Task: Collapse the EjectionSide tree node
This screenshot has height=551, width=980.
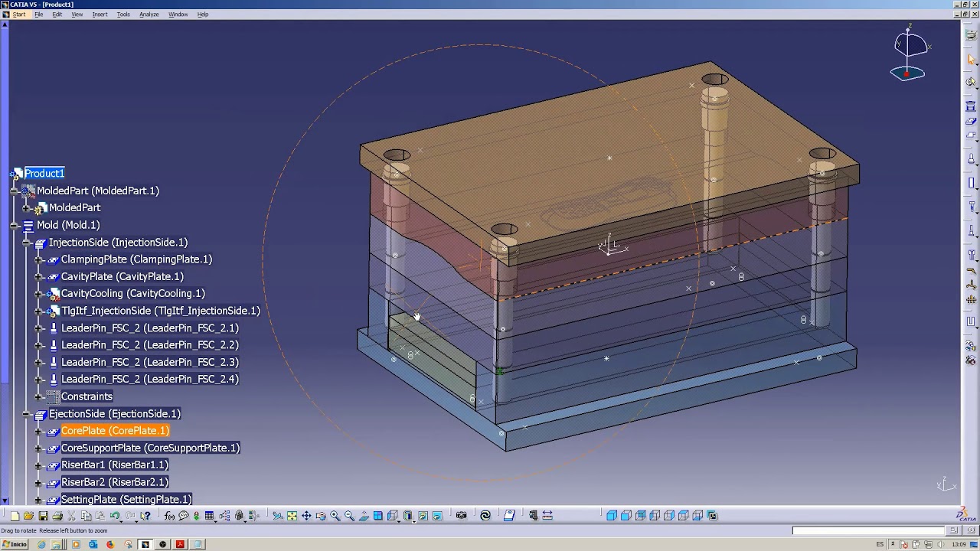Action: (27, 414)
